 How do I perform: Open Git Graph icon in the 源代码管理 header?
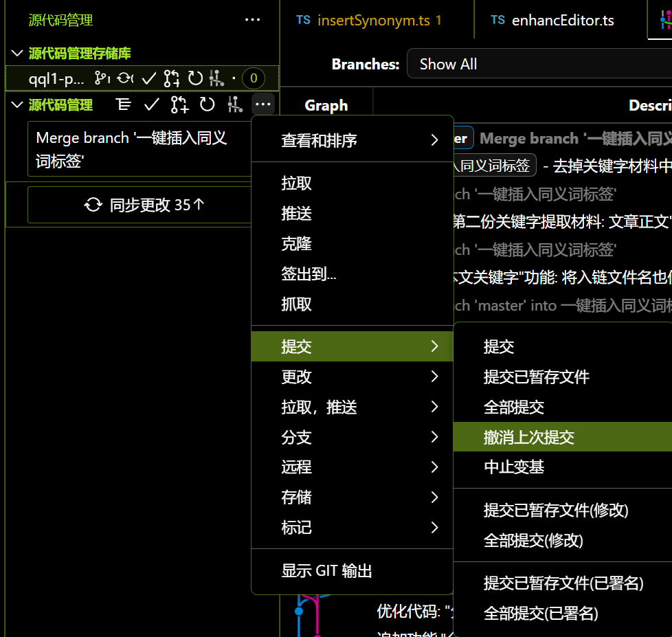(x=235, y=105)
